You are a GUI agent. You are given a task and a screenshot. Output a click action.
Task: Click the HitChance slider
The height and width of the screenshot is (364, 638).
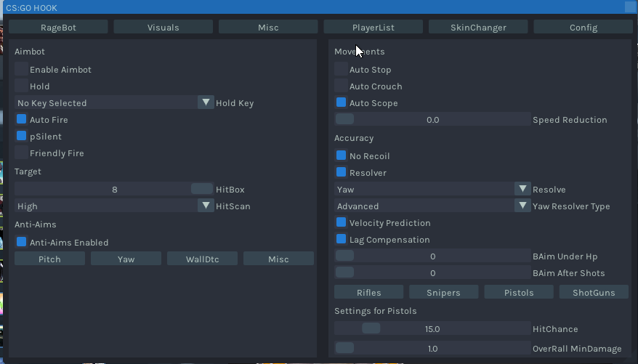coord(432,328)
